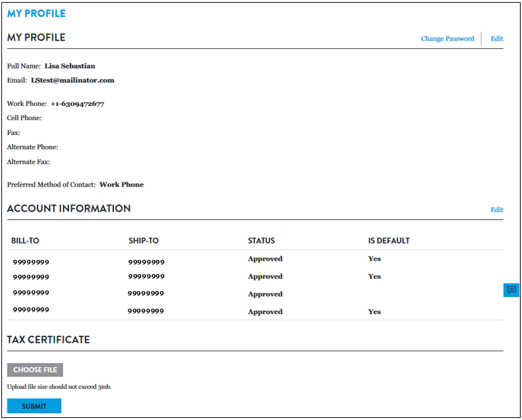The image size is (522, 420).
Task: Click the blue MY PROFILE page title
Action: pos(36,14)
